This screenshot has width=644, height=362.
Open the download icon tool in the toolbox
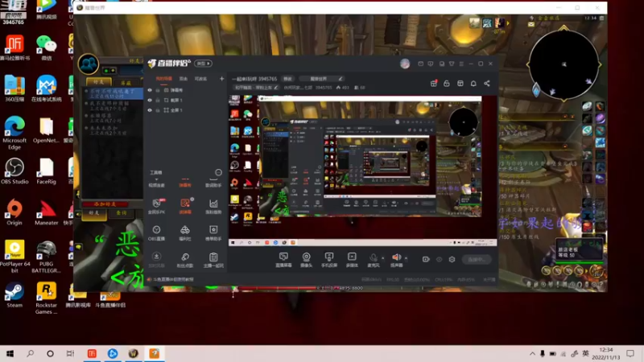coord(156,260)
